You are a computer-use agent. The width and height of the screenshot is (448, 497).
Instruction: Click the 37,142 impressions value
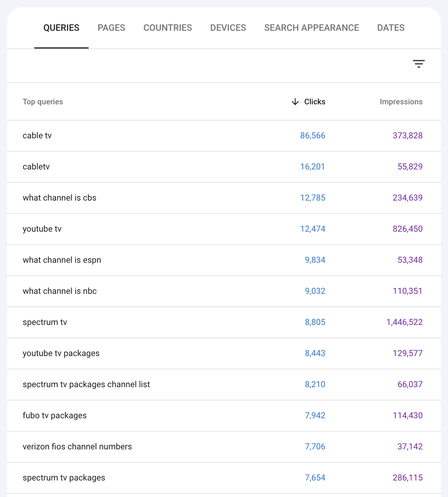pos(410,446)
